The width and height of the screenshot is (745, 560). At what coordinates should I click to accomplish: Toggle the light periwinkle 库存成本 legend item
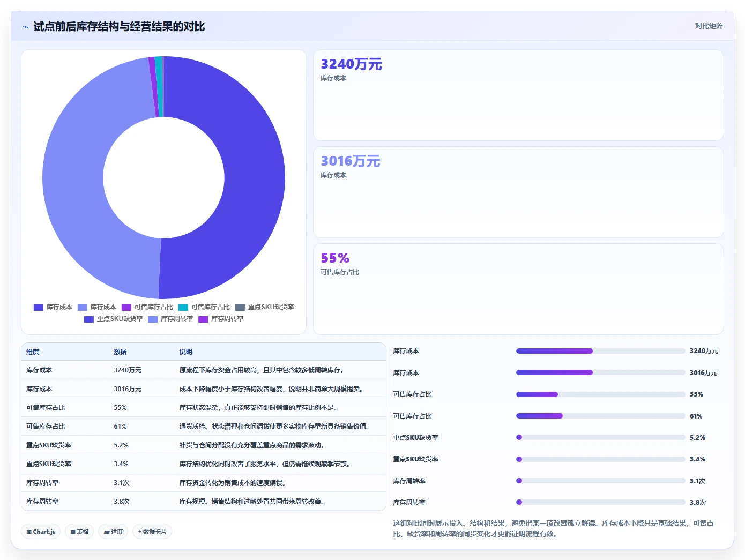tap(97, 307)
